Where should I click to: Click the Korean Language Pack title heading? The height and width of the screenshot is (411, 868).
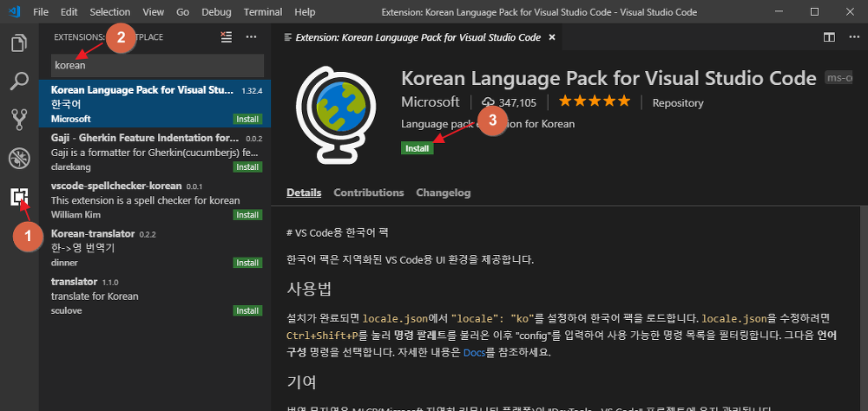(609, 78)
